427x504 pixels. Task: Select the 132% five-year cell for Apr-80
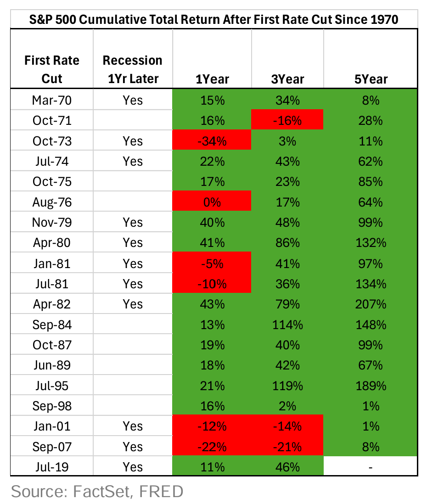pos(371,243)
